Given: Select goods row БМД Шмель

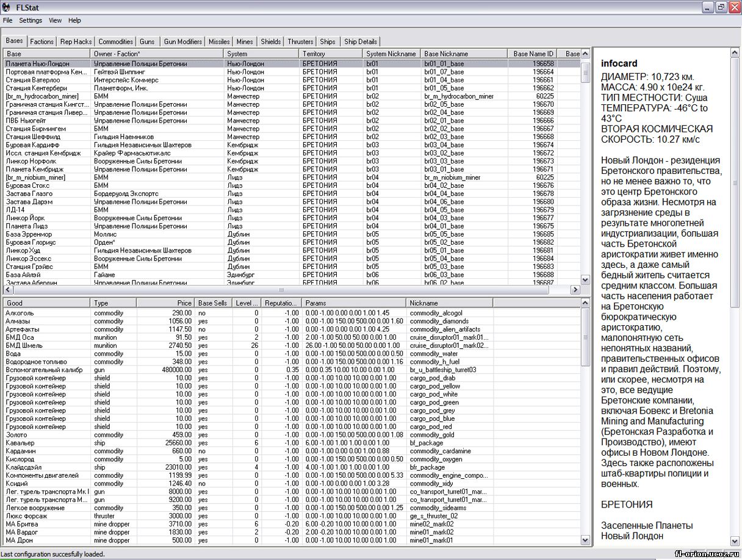Looking at the screenshot, I should tap(292, 345).
